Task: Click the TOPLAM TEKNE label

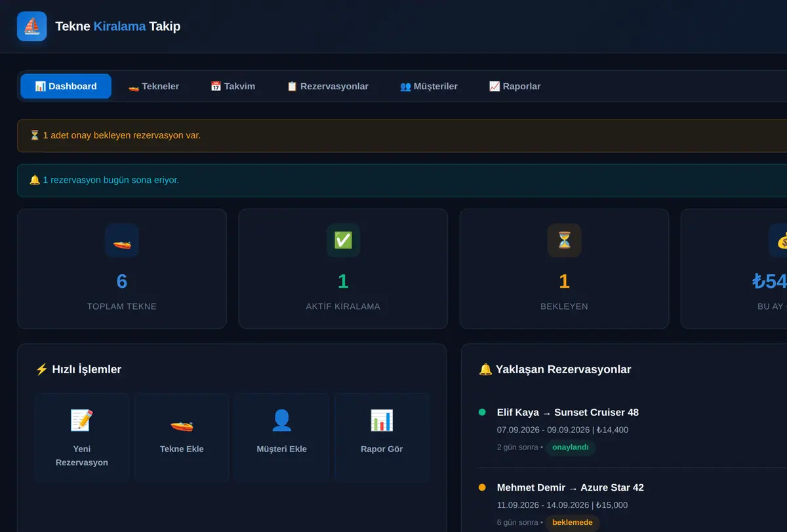Action: [x=122, y=306]
